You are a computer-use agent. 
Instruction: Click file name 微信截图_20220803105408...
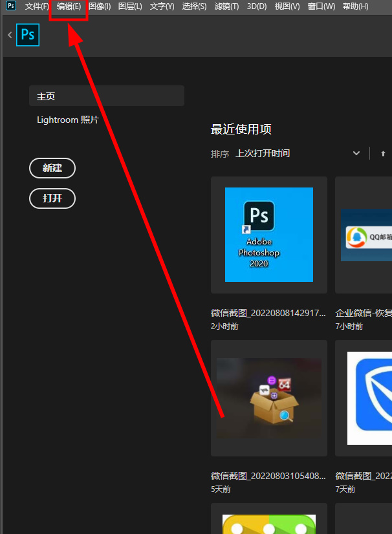[268, 476]
